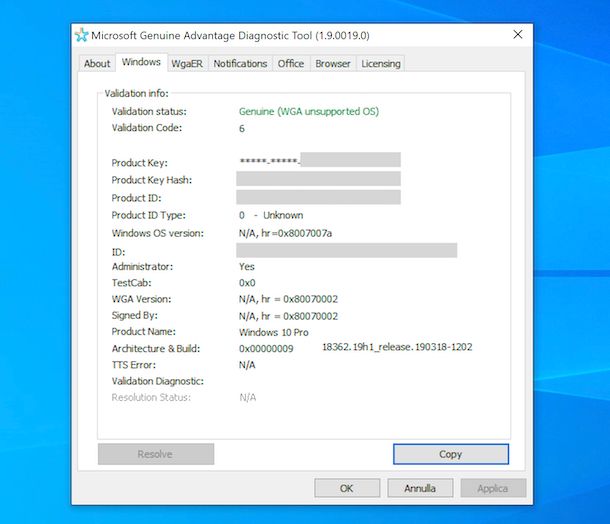
Task: Click the redacted ID value field
Action: (x=347, y=250)
